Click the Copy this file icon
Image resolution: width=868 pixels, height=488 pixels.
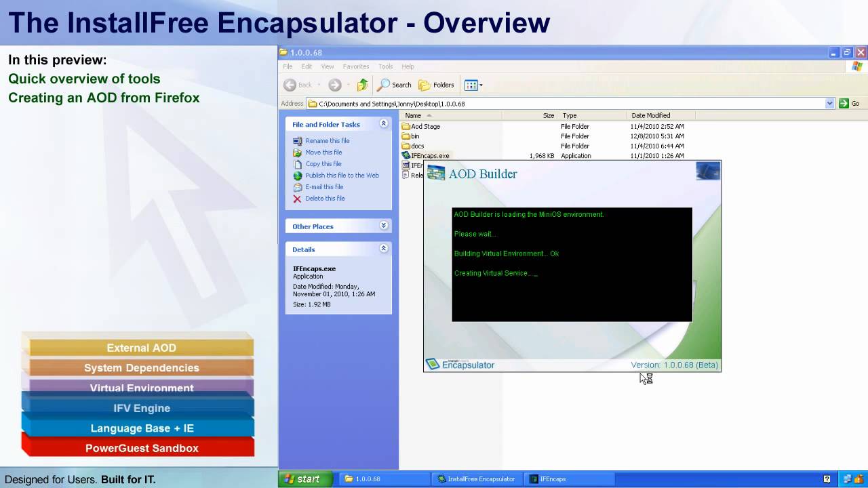tap(297, 164)
